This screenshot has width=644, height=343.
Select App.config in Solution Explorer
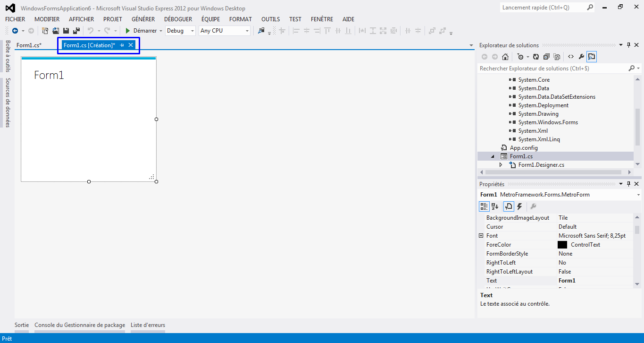tap(524, 148)
